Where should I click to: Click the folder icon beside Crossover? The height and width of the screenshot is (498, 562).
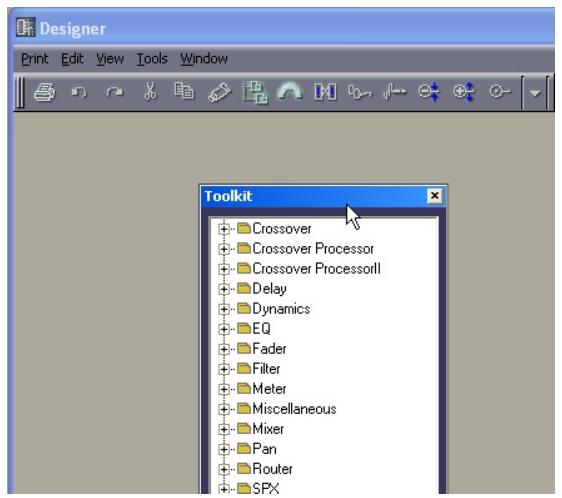[x=244, y=228]
